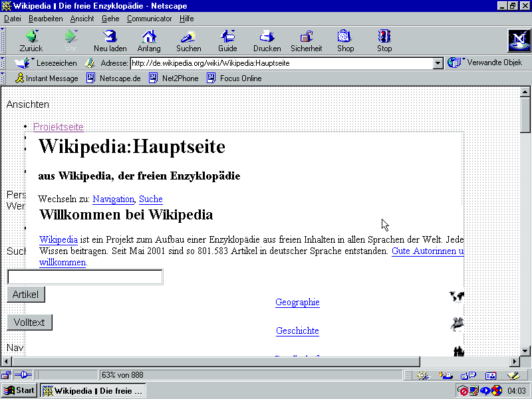Open the Lesezeichen bookmarks dropdown
The width and height of the screenshot is (532, 399).
47,63
